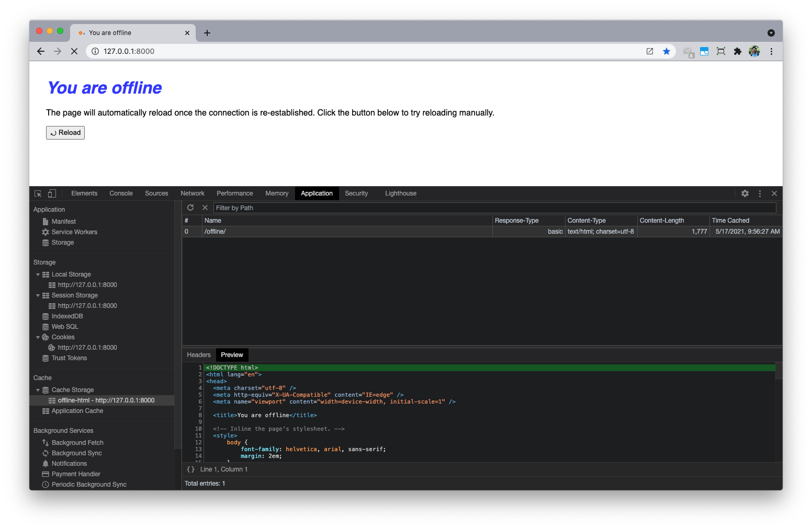Open DevTools three-dot customize menu

[x=760, y=193]
